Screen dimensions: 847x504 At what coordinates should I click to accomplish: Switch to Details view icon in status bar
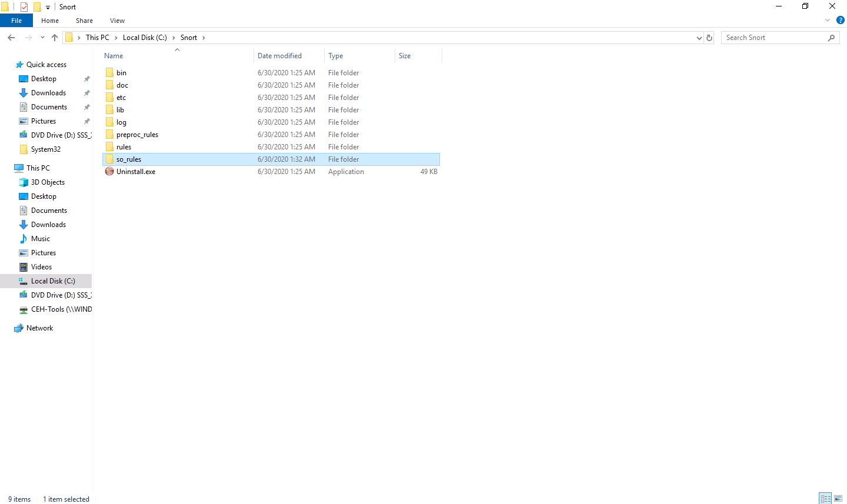[825, 499]
